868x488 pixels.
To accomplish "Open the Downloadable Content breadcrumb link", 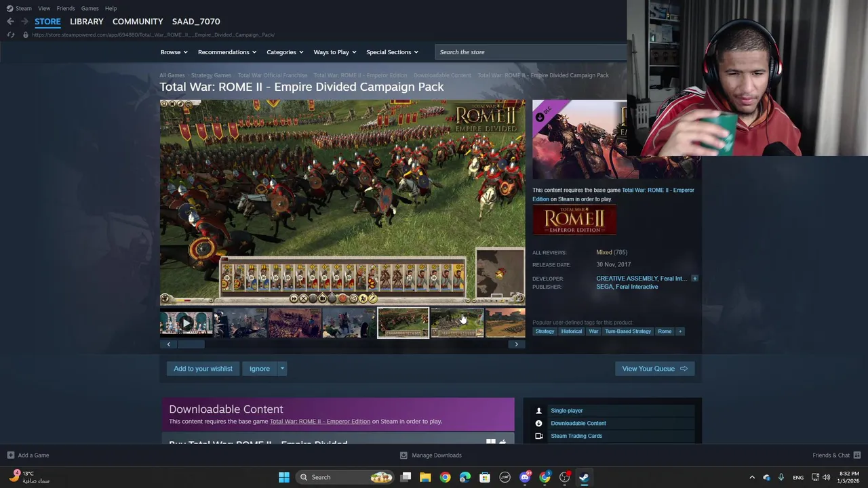I will 442,75.
